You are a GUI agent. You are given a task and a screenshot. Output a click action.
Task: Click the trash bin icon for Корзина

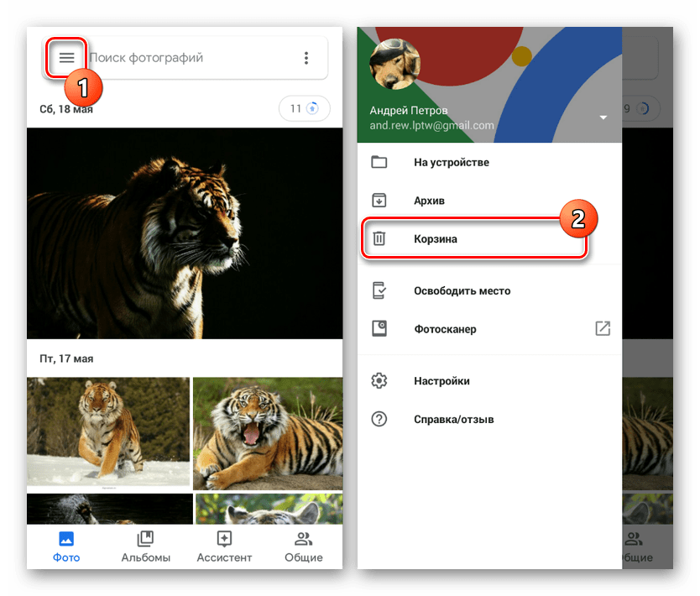379,239
